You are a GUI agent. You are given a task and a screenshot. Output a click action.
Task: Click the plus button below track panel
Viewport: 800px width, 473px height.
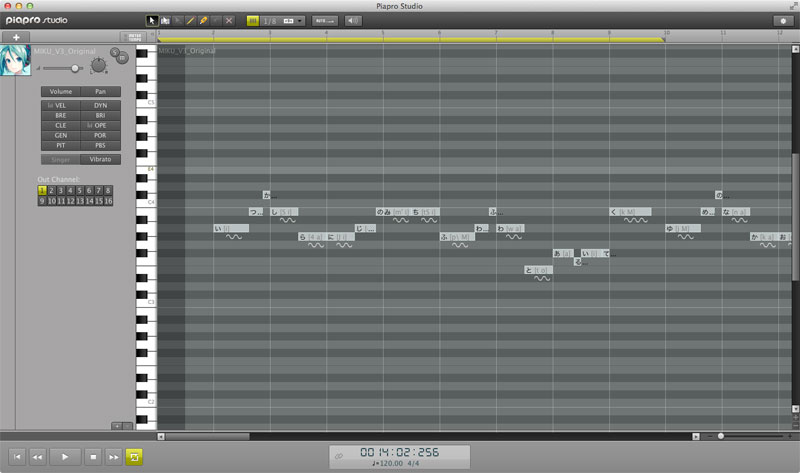click(x=117, y=426)
